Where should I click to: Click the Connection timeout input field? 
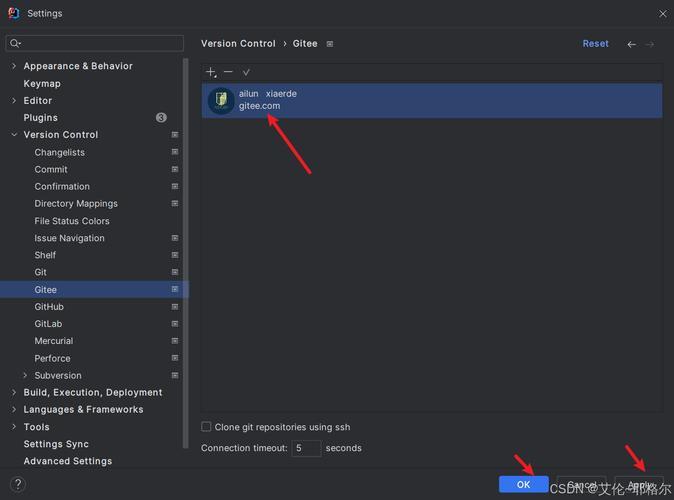(x=306, y=448)
